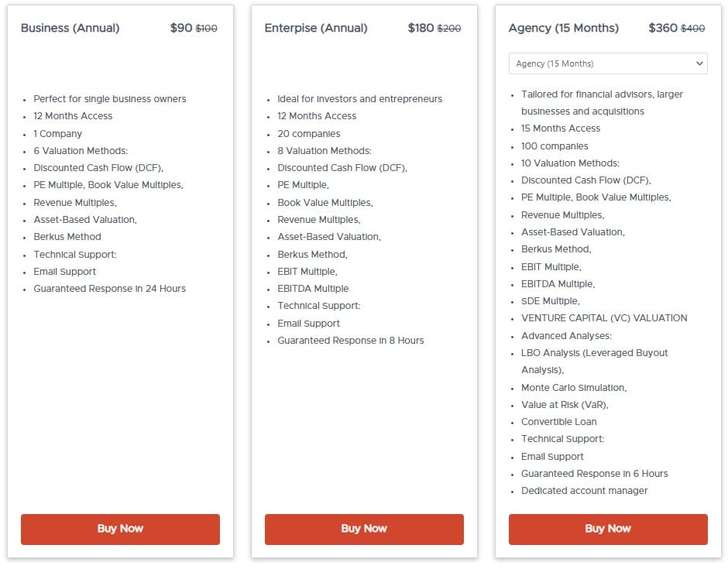Click the "VENTURE CAPITAL (VC) VALUATION" feature
This screenshot has width=728, height=569.
[x=604, y=318]
